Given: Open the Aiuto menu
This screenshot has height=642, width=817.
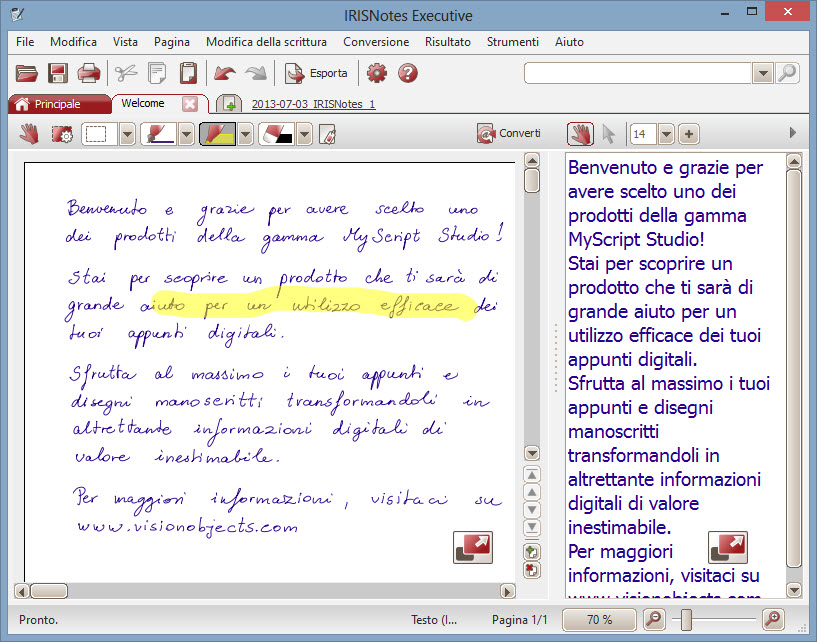Looking at the screenshot, I should click(569, 42).
